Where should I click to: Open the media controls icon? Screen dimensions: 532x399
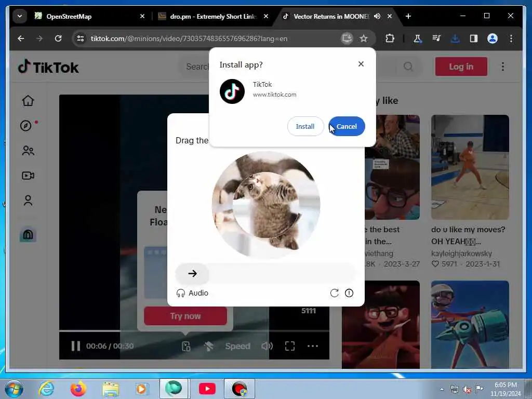pyautogui.click(x=436, y=38)
